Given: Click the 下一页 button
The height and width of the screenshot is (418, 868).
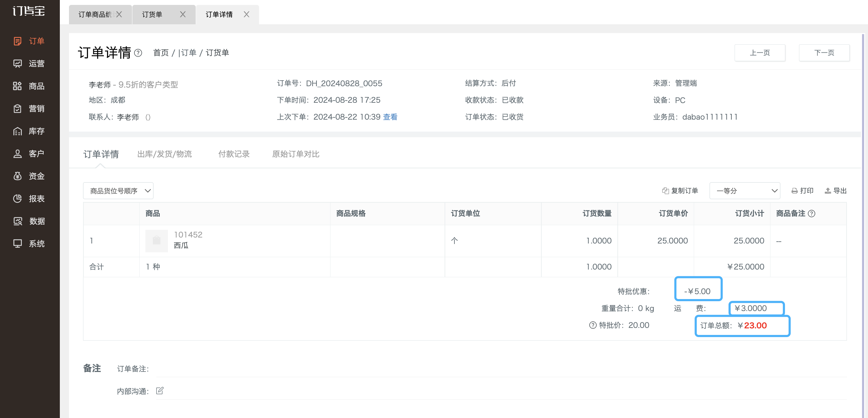Looking at the screenshot, I should point(824,53).
